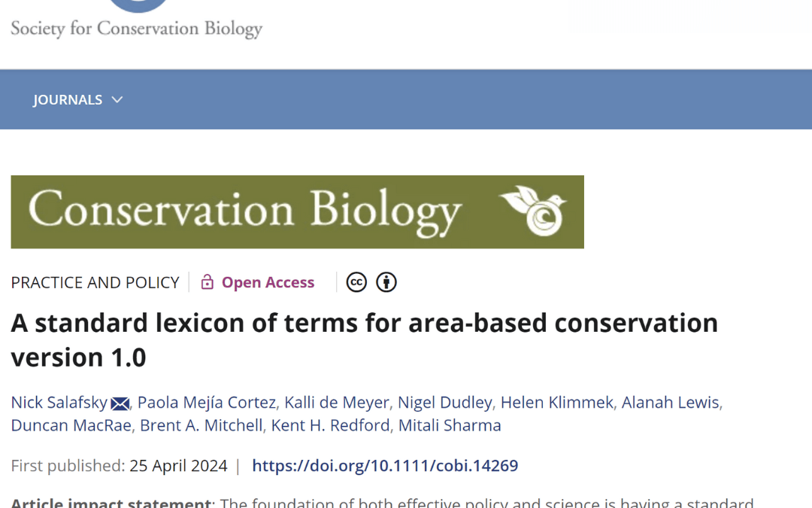Click the chevron next to JOURNALS
Viewport: 812px width, 508px height.
click(117, 99)
